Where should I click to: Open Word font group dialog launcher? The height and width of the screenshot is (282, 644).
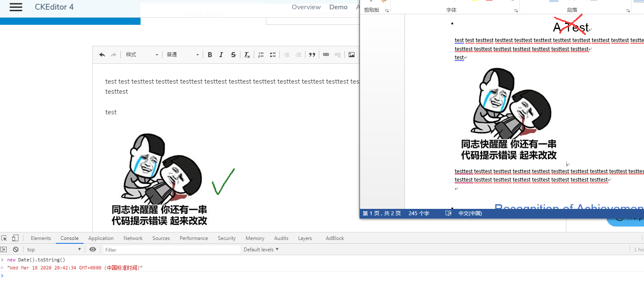tap(516, 11)
